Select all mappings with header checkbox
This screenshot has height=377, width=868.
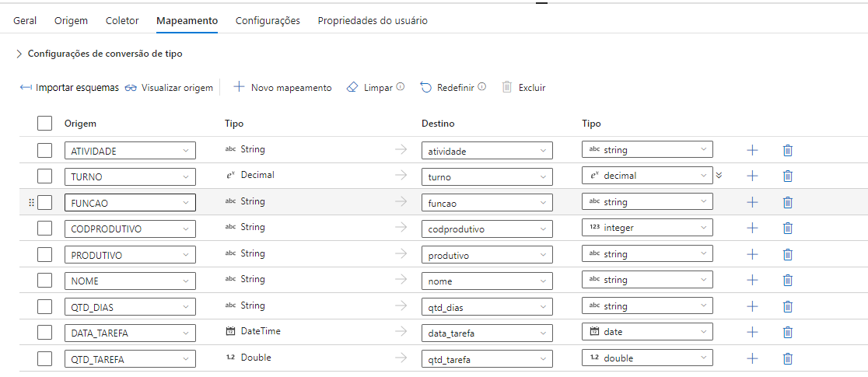[45, 124]
